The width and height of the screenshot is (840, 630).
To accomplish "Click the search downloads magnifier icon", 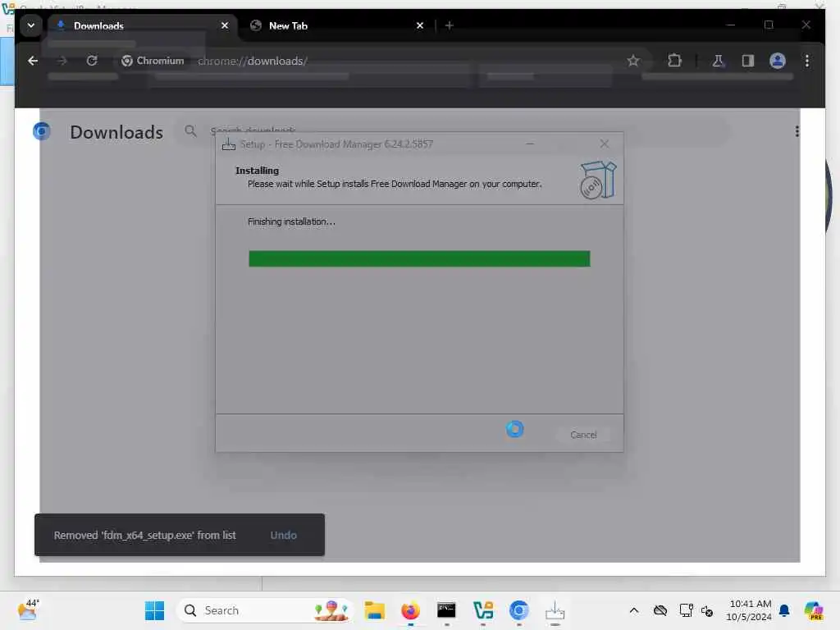I will (x=190, y=130).
